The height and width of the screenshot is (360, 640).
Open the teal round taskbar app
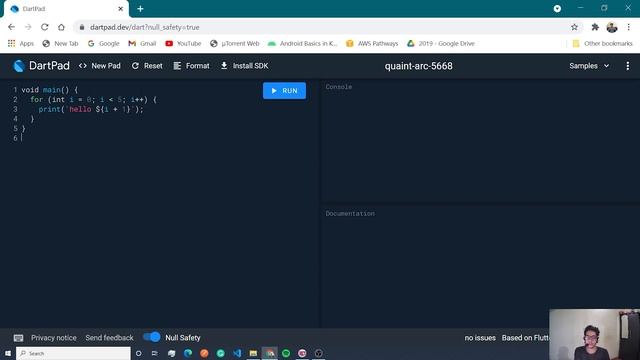coord(220,353)
